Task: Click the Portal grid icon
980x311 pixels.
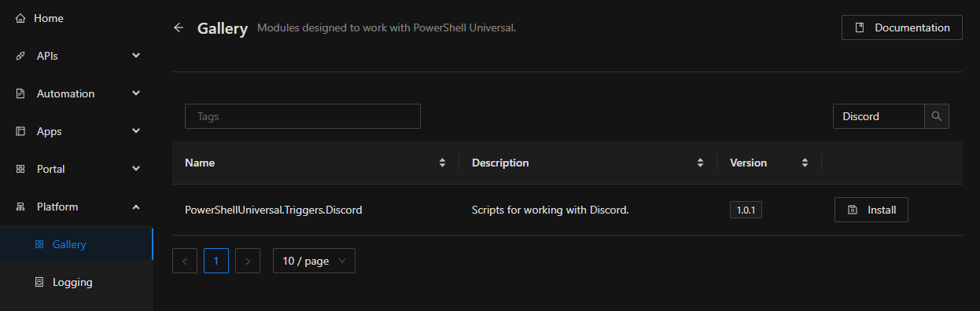Action: (20, 169)
